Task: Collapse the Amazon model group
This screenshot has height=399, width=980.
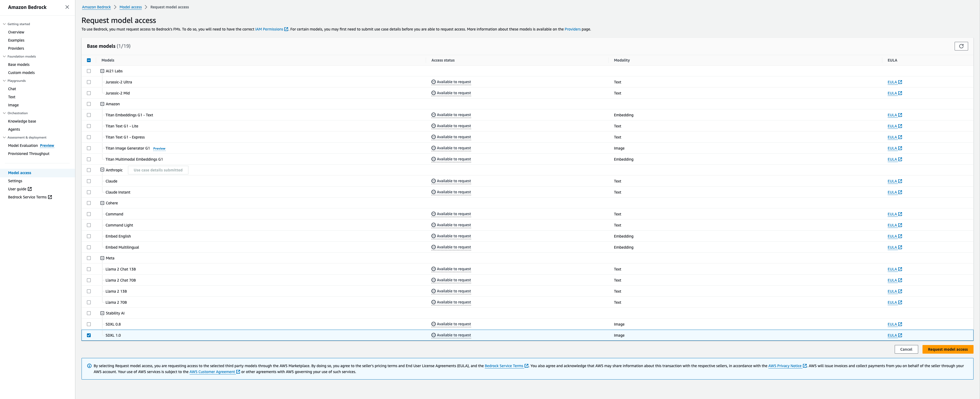Action: (102, 104)
